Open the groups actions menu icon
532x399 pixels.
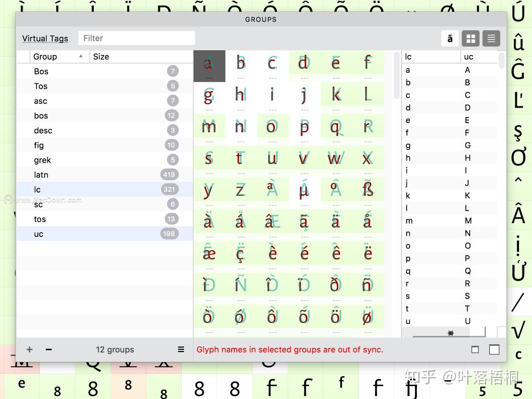coord(181,349)
